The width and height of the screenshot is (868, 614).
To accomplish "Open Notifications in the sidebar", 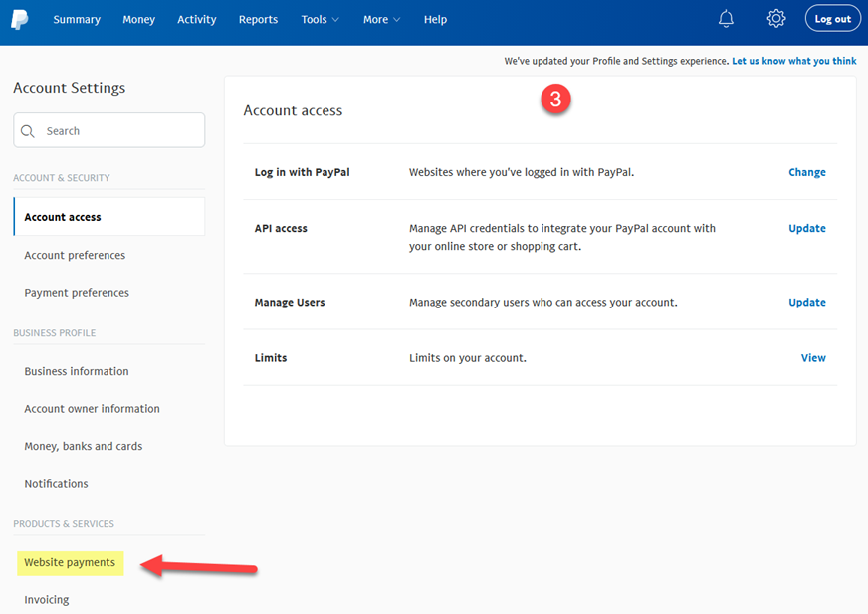I will pos(56,484).
